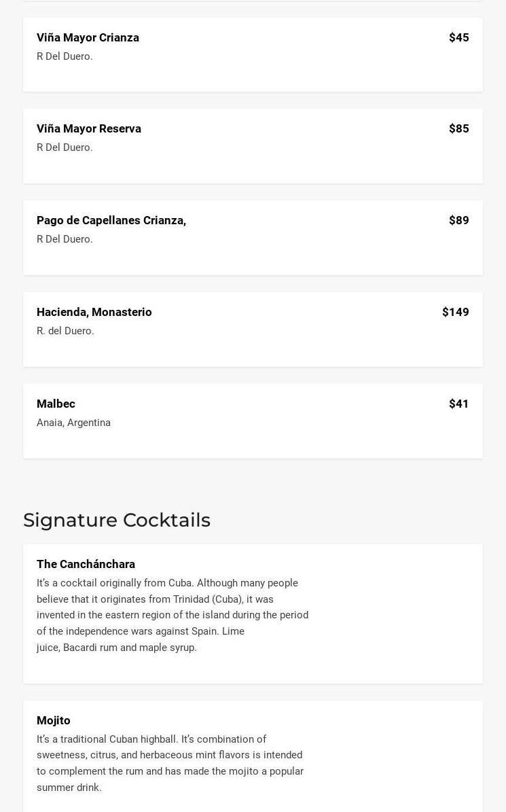The width and height of the screenshot is (506, 812).
Task: Click the Mojito description about Cuban highball
Action: [170, 763]
